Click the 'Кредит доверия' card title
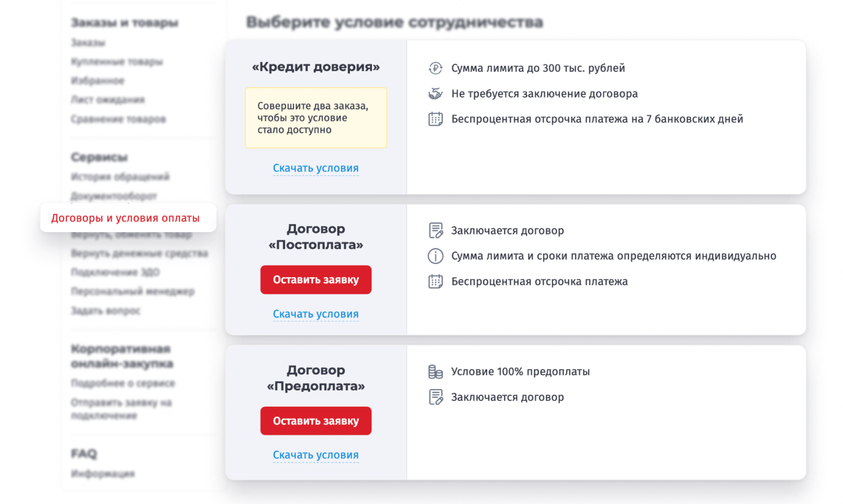 [316, 67]
